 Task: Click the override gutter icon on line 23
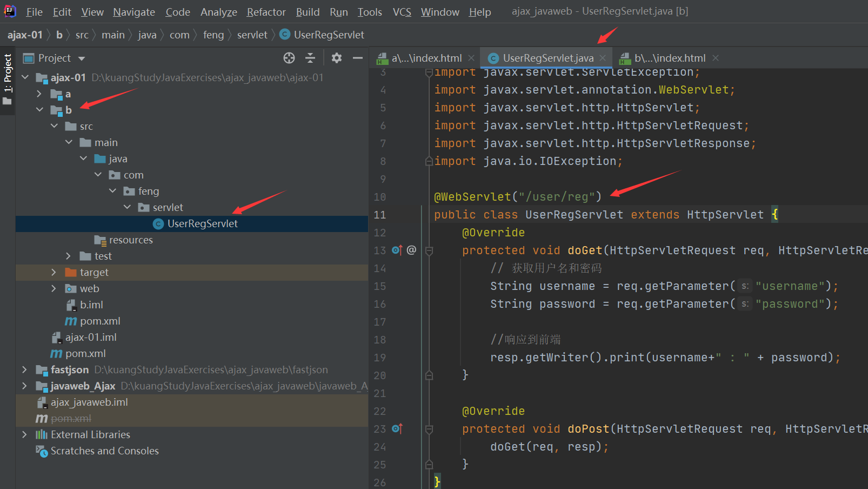point(397,428)
